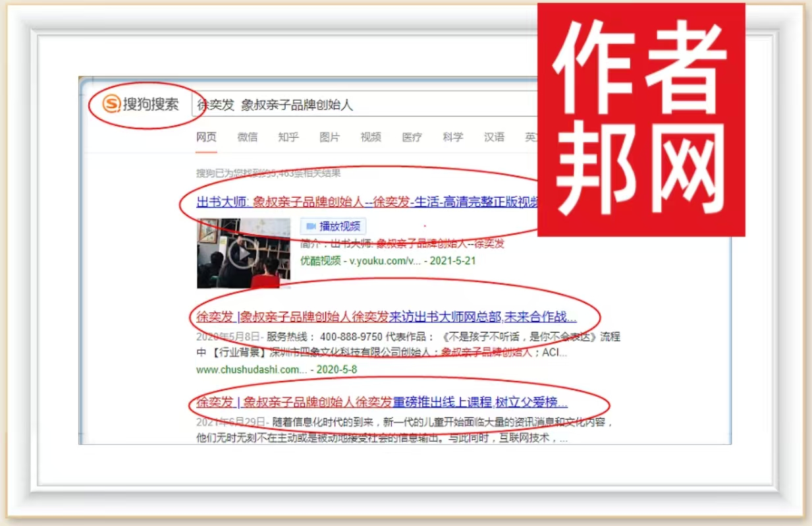This screenshot has height=526, width=812.
Task: Click the 作者邦网 red logo banner
Action: point(641,119)
